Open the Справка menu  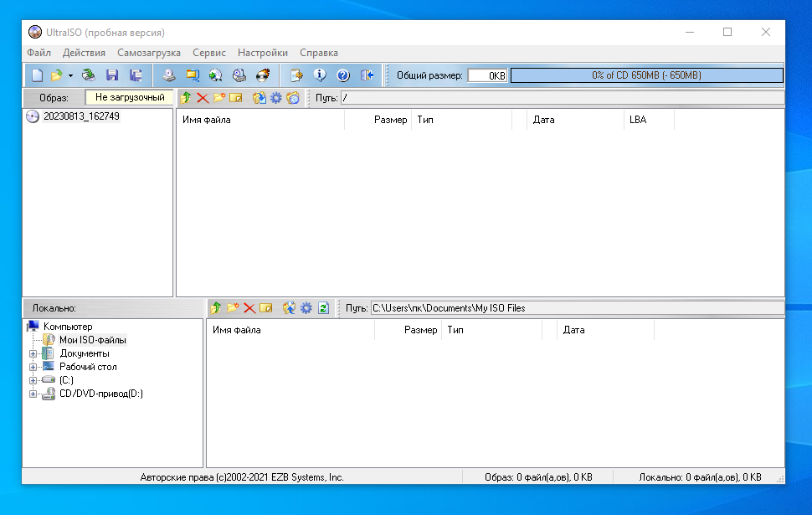click(x=319, y=53)
